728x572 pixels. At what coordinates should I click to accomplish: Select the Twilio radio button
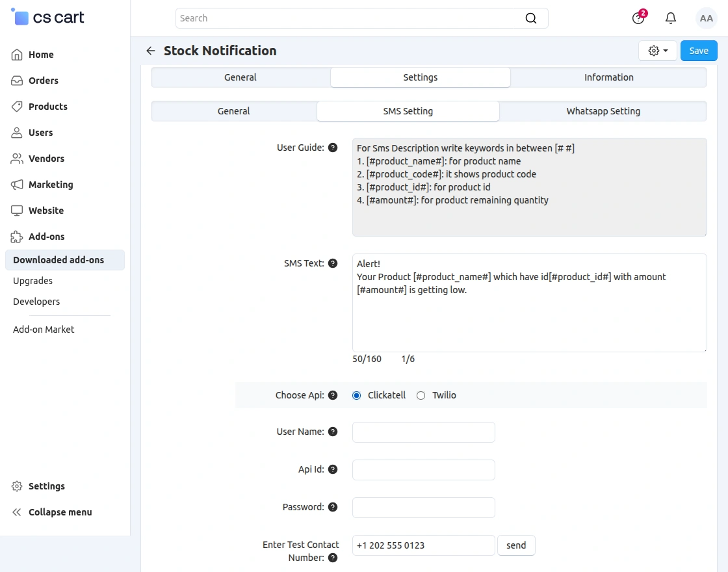(421, 395)
